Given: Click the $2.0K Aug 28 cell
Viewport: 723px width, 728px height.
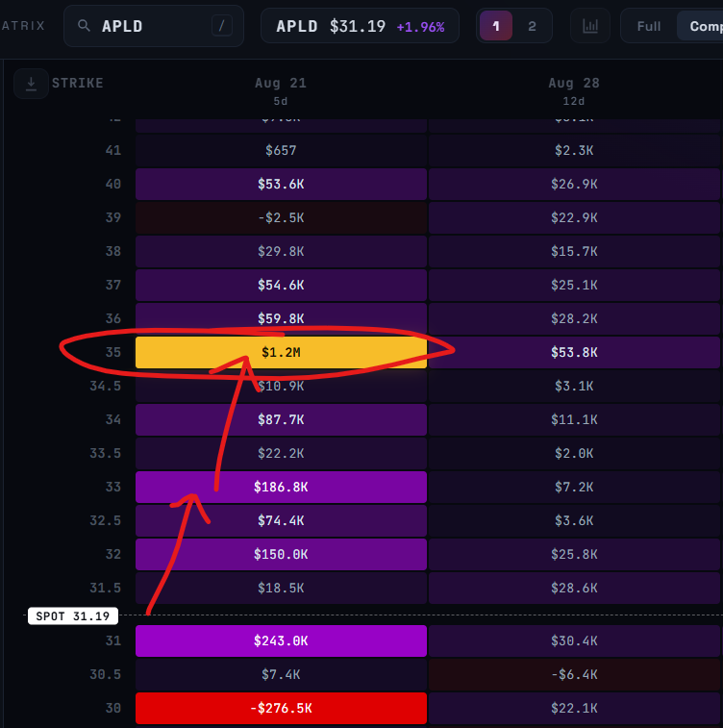Looking at the screenshot, I should [x=574, y=453].
